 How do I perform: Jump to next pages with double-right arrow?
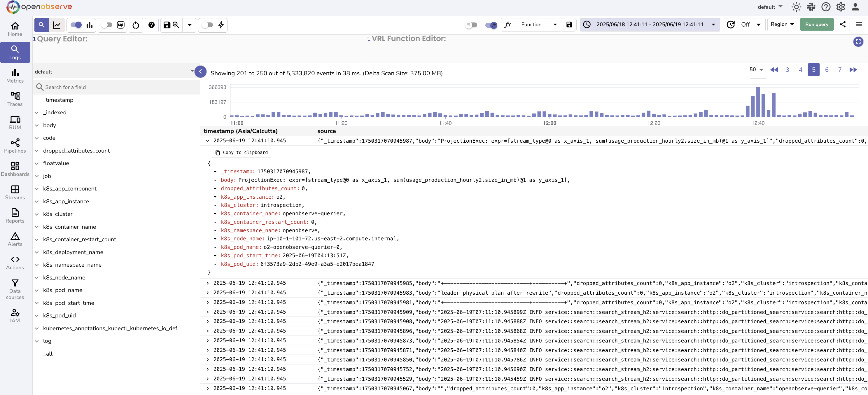pyautogui.click(x=853, y=70)
